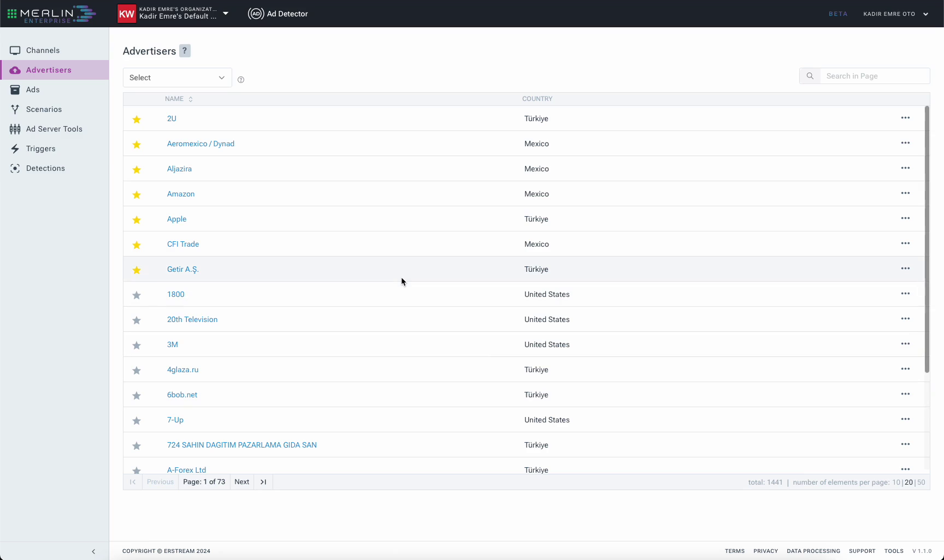The height and width of the screenshot is (560, 944).
Task: Sort by the NAME column
Action: pos(179,99)
